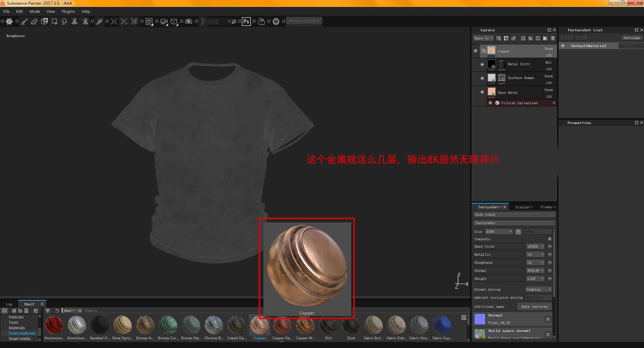Remove the Fiinish Galvanized effect
Screen dimensions: 644x348
coord(554,103)
